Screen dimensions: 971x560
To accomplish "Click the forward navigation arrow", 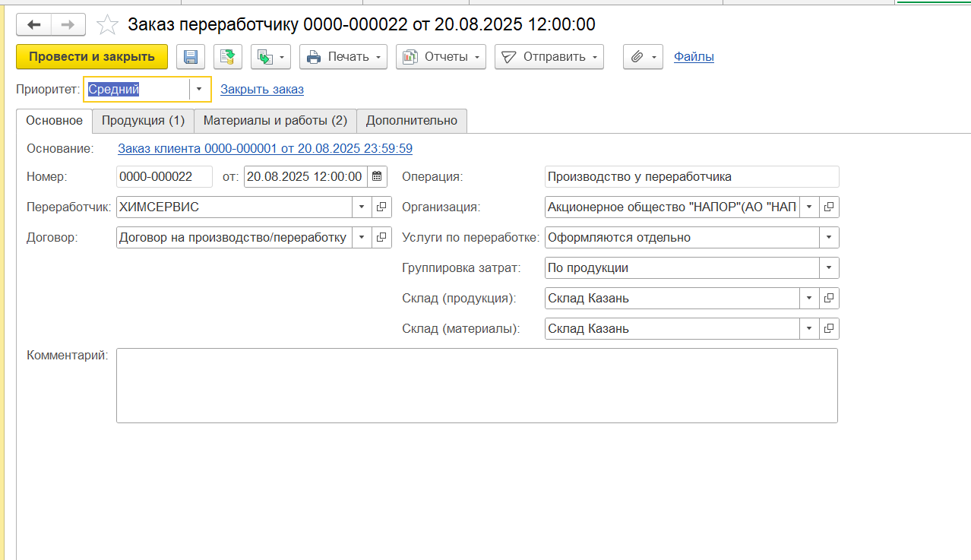I will [x=68, y=25].
